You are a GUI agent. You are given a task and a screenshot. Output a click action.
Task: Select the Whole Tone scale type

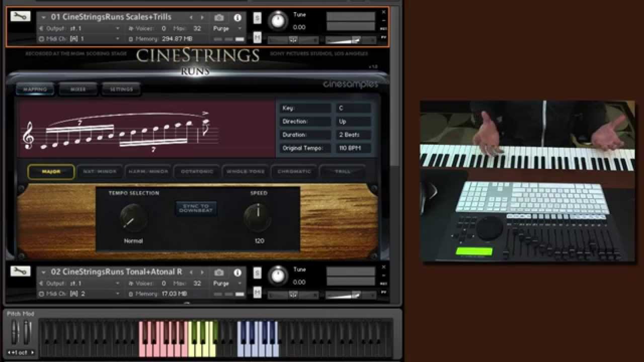click(246, 172)
